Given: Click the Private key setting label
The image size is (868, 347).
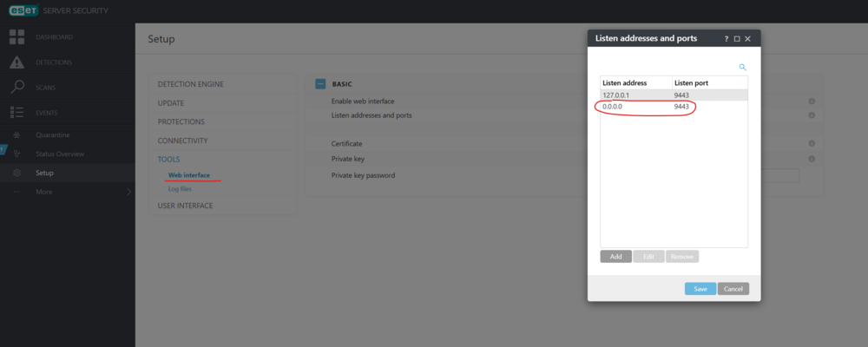Looking at the screenshot, I should tap(348, 159).
